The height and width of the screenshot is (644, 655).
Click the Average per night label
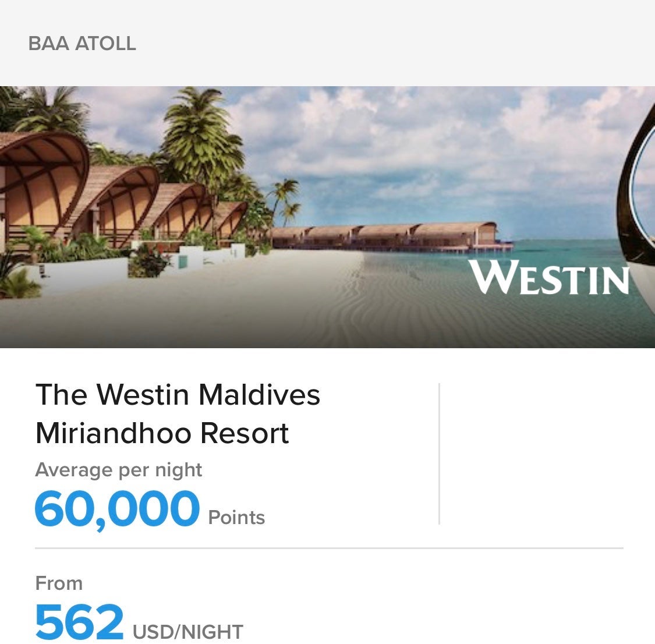[x=119, y=470]
